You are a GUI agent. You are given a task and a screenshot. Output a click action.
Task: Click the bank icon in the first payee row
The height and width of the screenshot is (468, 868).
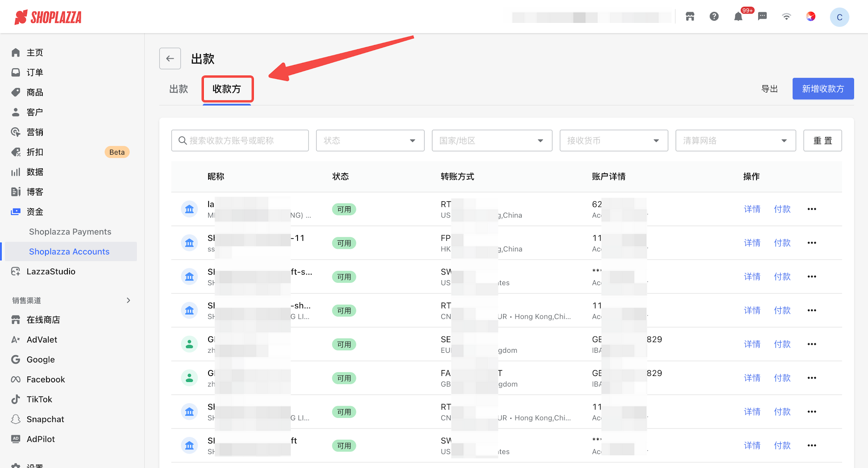coord(189,209)
